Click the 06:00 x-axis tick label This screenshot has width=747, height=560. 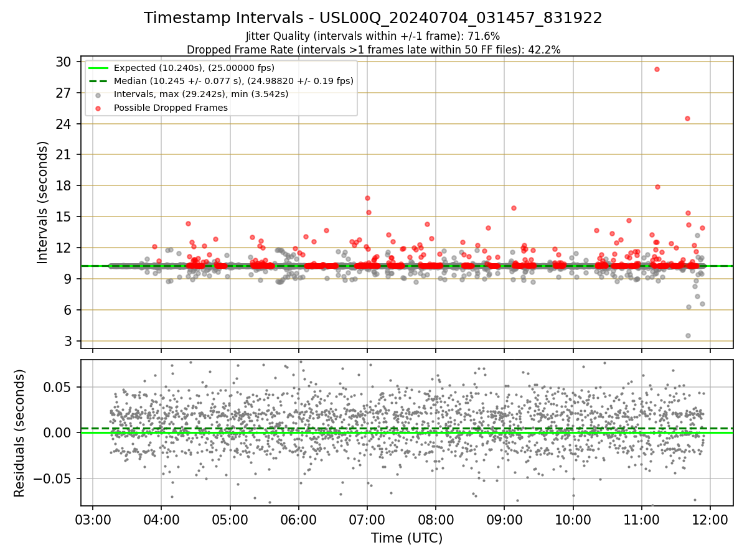point(299,519)
